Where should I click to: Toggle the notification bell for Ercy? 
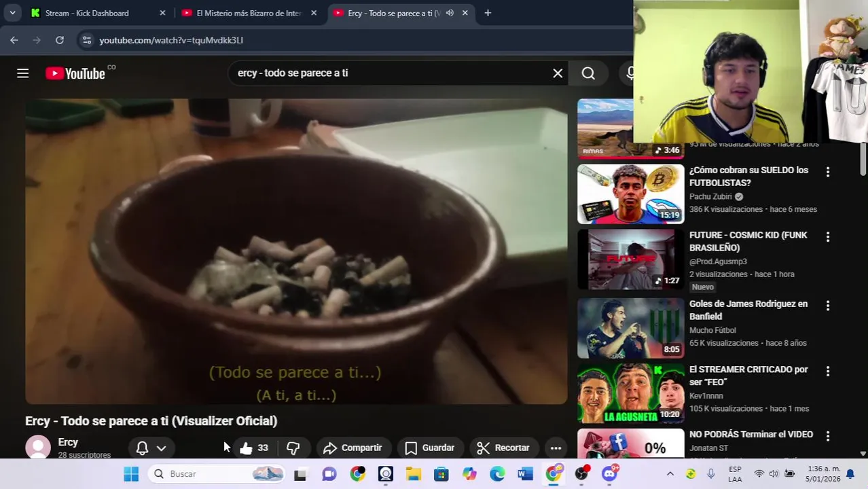point(142,448)
